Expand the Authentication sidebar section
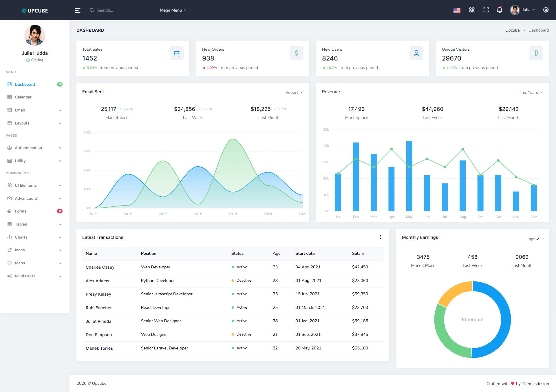 click(35, 148)
